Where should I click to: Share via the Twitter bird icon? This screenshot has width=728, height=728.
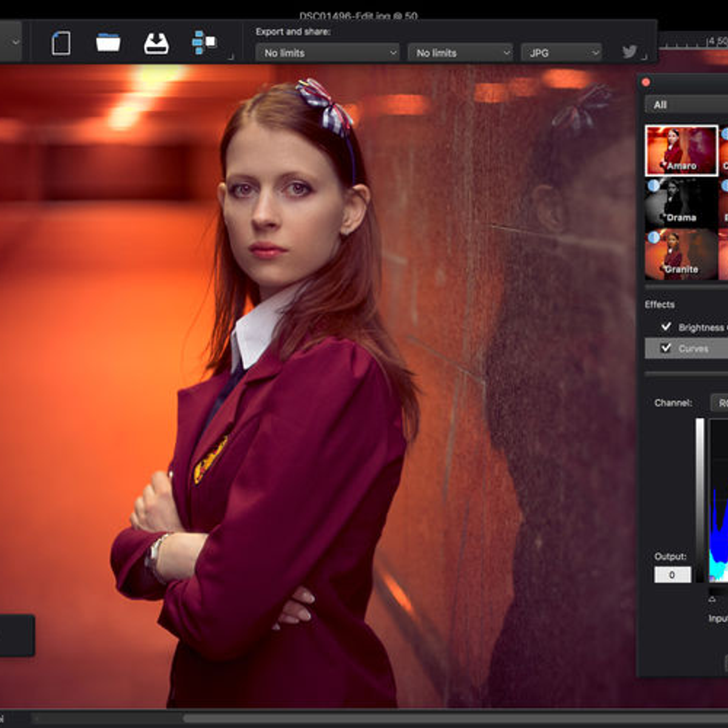click(630, 52)
